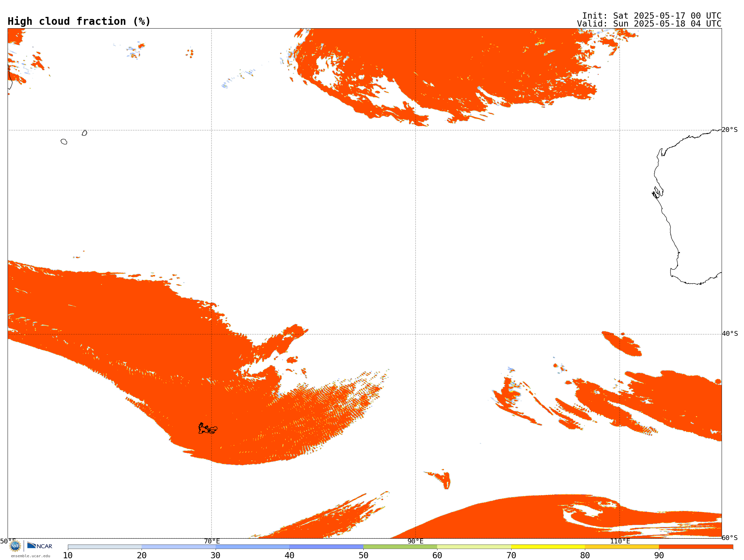Click the colorbar tick label 90
The height and width of the screenshot is (560, 744).
coord(659,556)
